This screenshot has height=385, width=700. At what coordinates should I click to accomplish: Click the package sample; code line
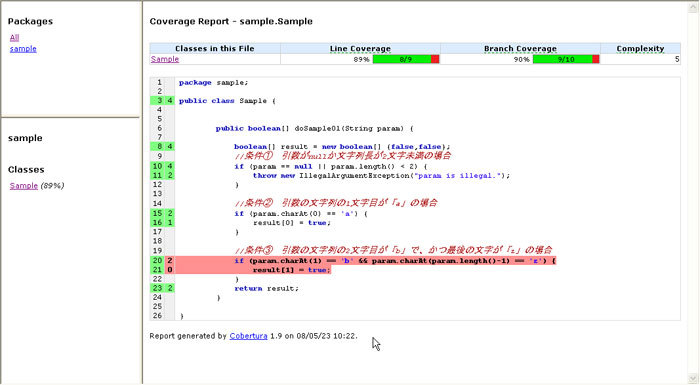pyautogui.click(x=213, y=83)
